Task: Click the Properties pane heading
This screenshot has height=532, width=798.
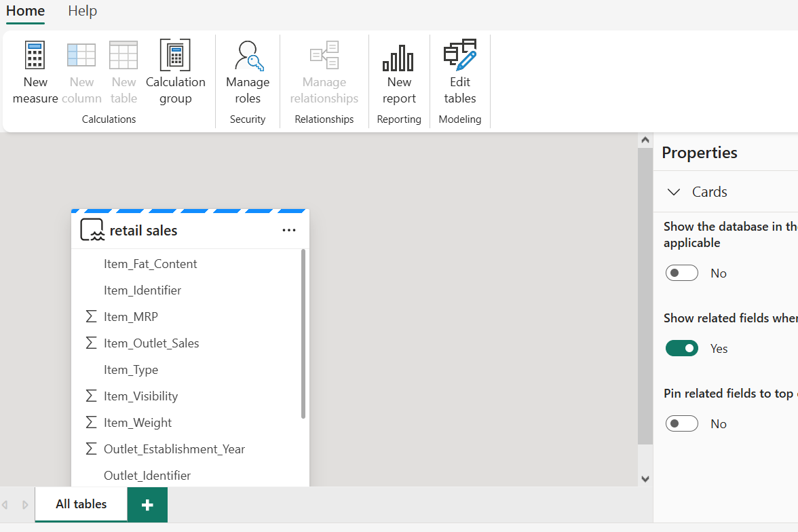Action: click(699, 153)
